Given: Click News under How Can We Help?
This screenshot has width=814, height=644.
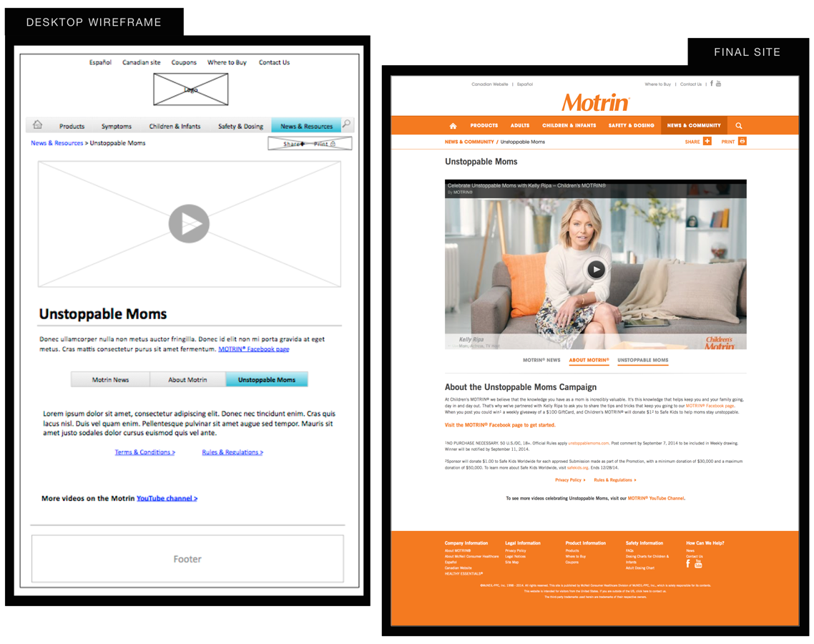Looking at the screenshot, I should pyautogui.click(x=690, y=550).
